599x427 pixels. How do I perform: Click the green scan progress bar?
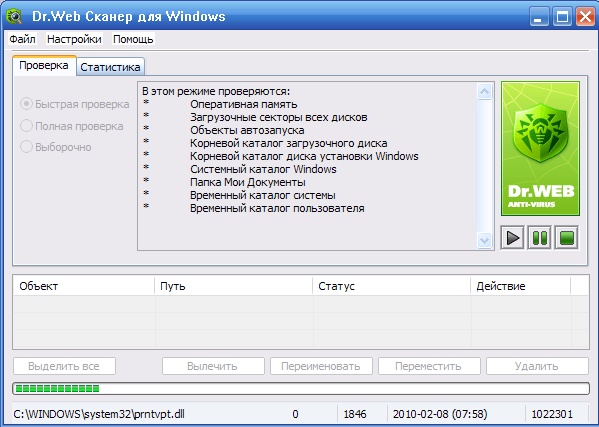tap(301, 388)
